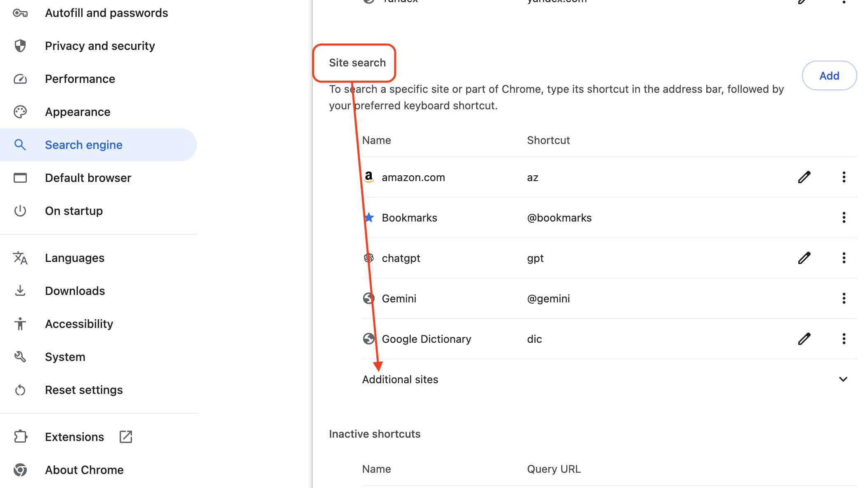
Task: Select Reset settings in sidebar
Action: click(x=84, y=390)
